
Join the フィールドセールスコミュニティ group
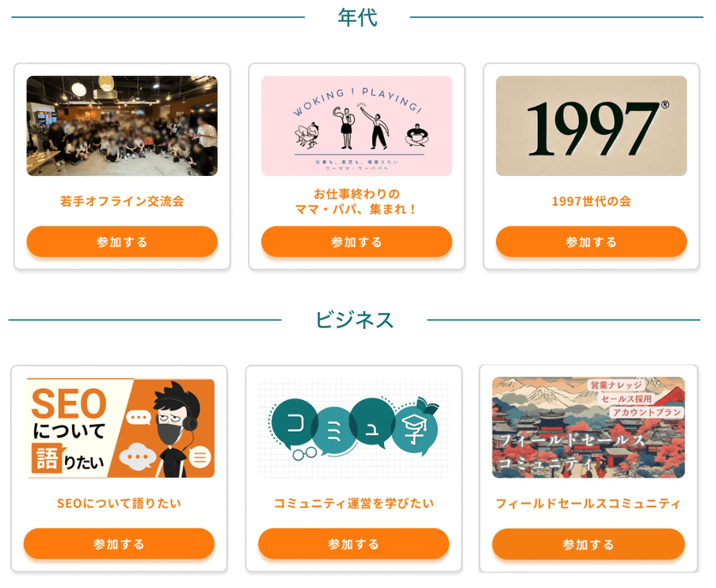[588, 544]
